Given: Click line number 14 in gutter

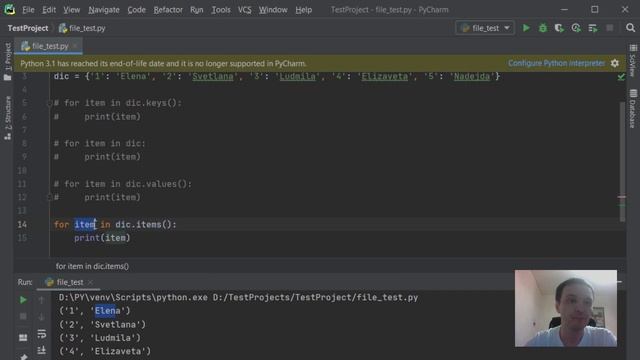Looking at the screenshot, I should [22, 224].
